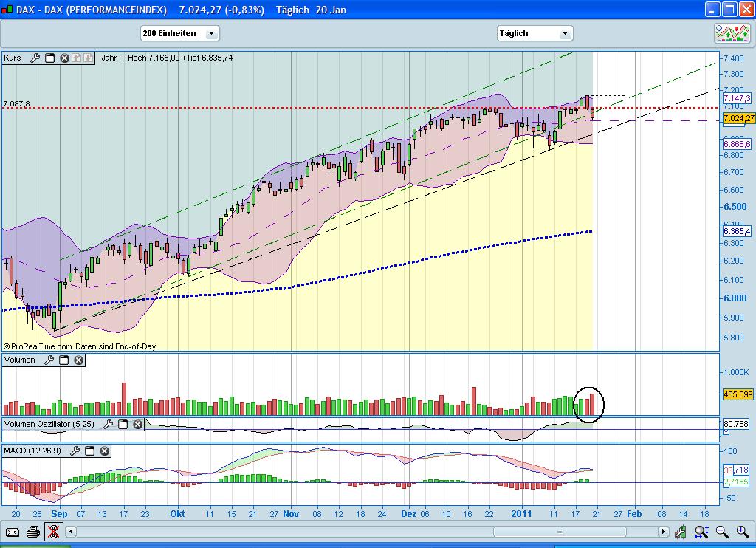The height and width of the screenshot is (548, 756).
Task: Open the Volumen indicator settings wrench
Action: click(x=49, y=360)
